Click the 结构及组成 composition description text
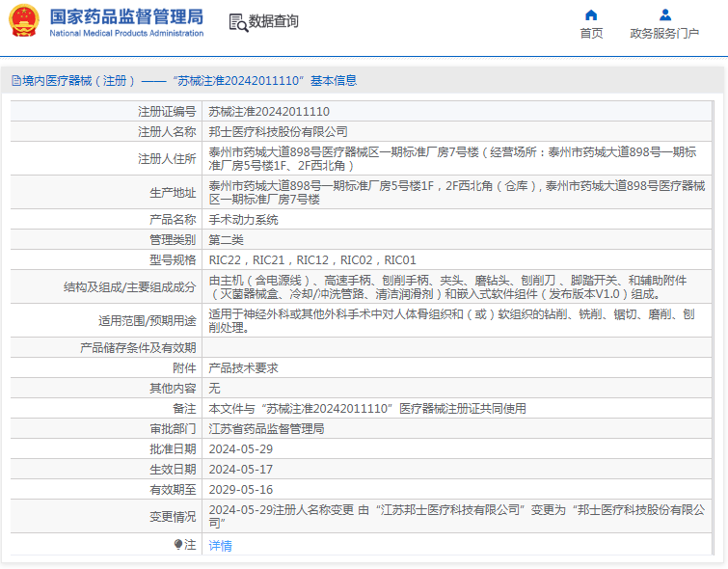The image size is (728, 569). [447, 287]
